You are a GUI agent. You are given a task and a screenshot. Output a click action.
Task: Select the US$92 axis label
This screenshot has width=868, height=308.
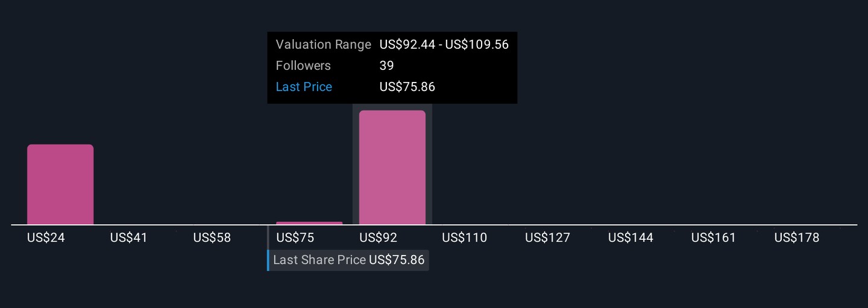379,237
